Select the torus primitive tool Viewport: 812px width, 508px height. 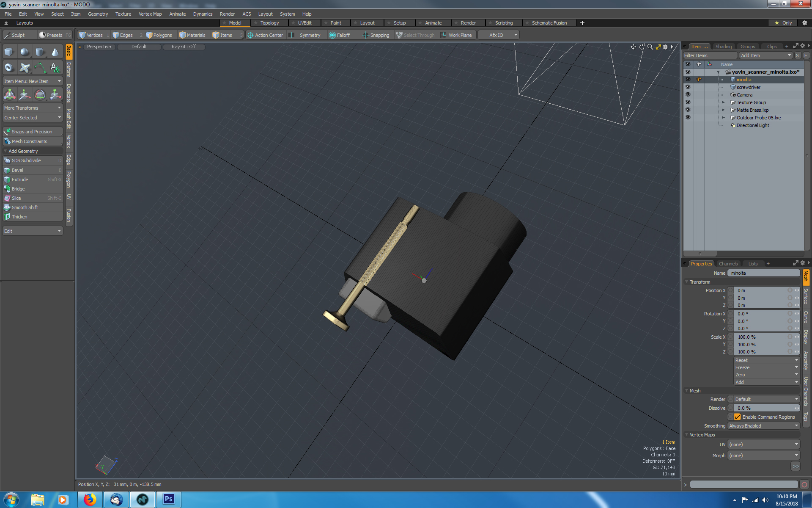coord(9,67)
